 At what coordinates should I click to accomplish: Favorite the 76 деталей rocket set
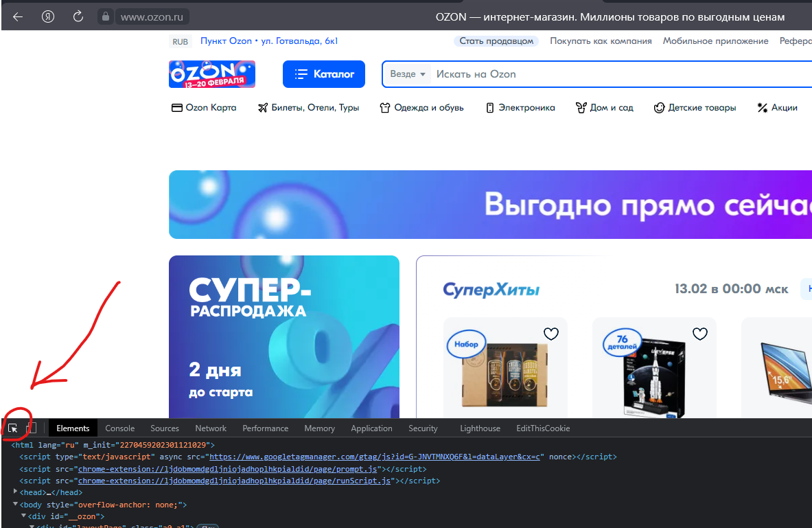pos(700,334)
